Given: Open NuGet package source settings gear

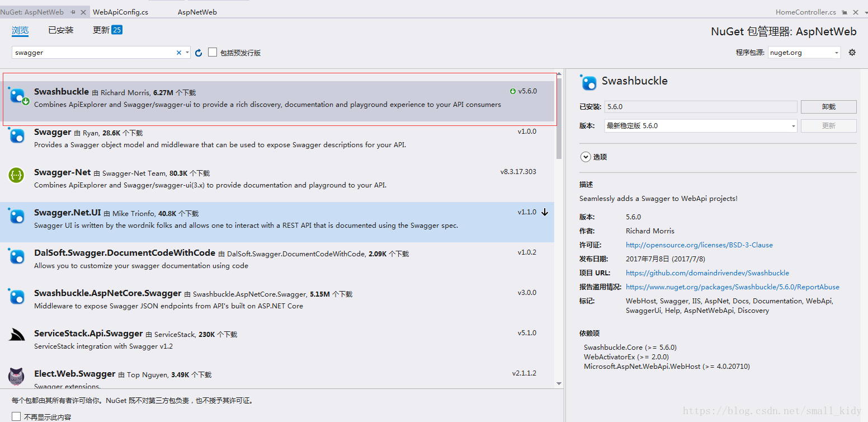Looking at the screenshot, I should tap(852, 51).
